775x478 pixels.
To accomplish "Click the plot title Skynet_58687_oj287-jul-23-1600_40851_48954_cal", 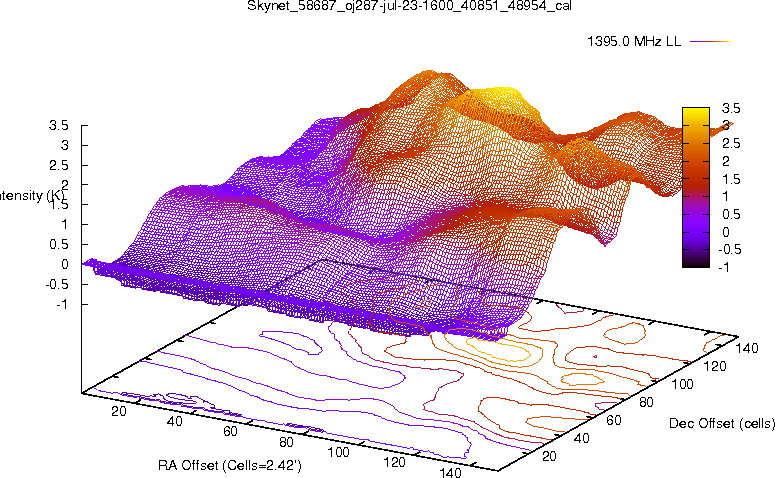I will [x=409, y=6].
